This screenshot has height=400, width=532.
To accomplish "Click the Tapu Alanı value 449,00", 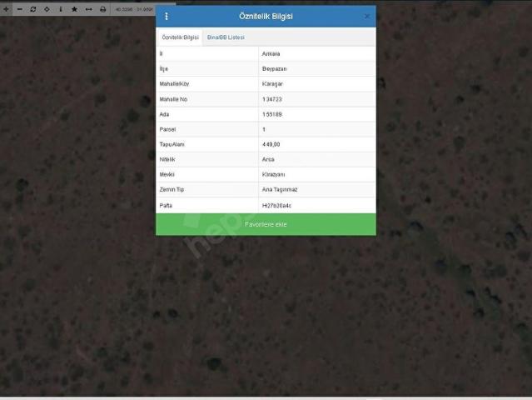I will (271, 144).
